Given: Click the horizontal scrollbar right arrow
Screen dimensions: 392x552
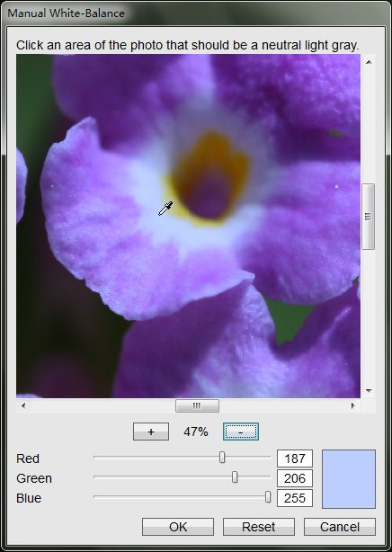Looking at the screenshot, I should tap(353, 405).
